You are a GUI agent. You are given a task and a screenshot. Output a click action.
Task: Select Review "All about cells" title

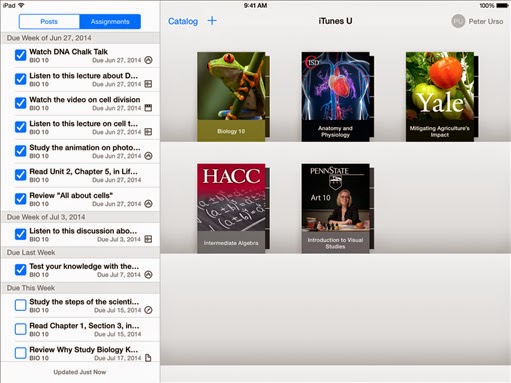(71, 195)
